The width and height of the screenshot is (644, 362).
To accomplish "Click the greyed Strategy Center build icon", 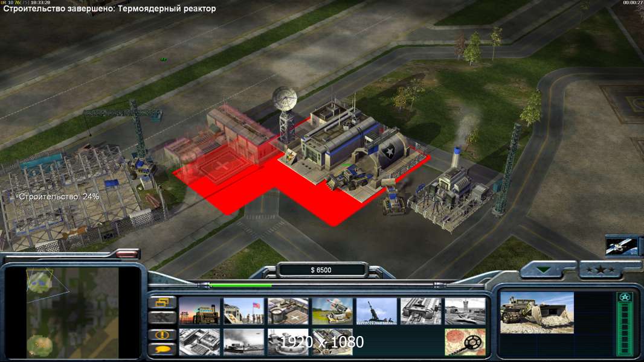I will (199, 342).
